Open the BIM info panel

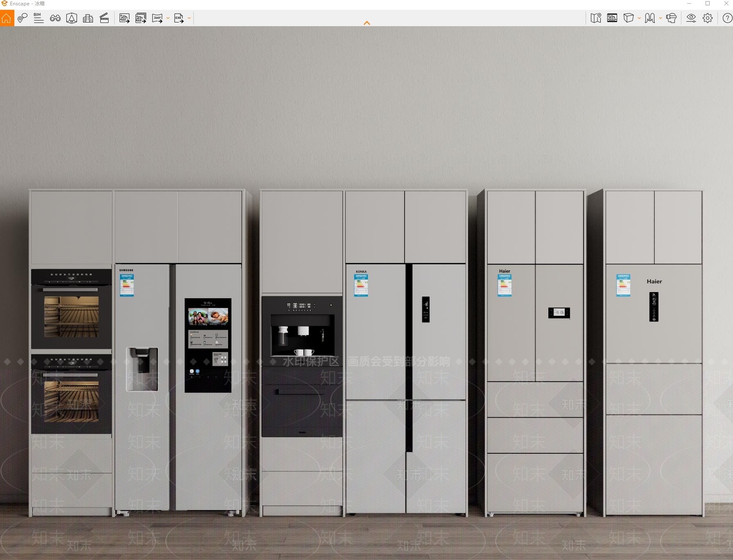coord(38,18)
